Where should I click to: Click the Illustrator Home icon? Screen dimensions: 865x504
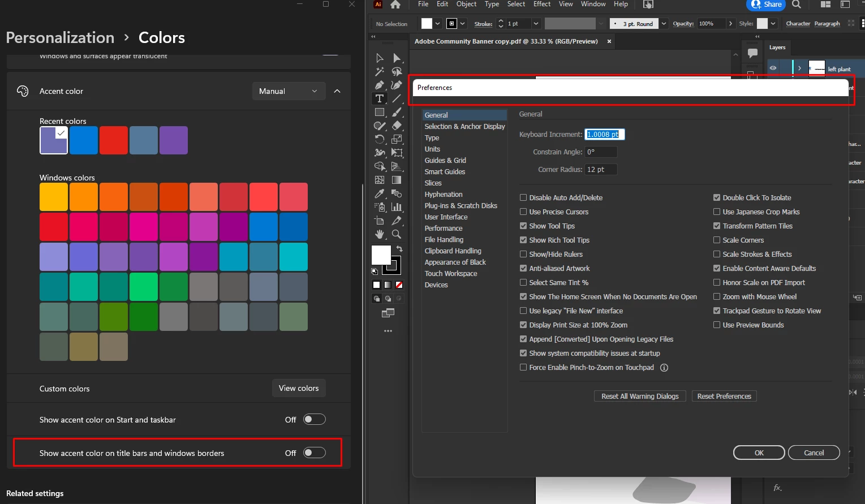[x=395, y=5]
